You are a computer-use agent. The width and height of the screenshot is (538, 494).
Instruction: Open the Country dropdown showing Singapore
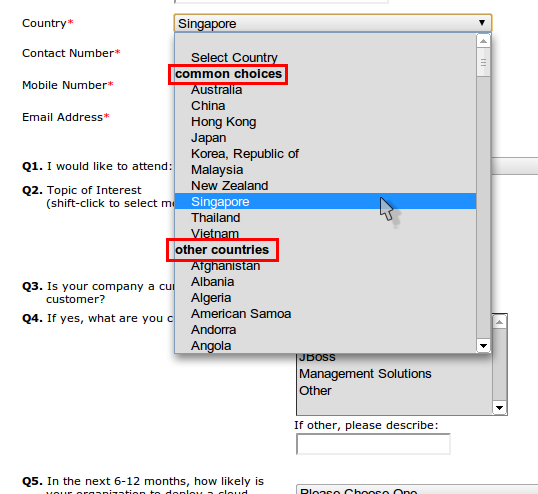333,23
